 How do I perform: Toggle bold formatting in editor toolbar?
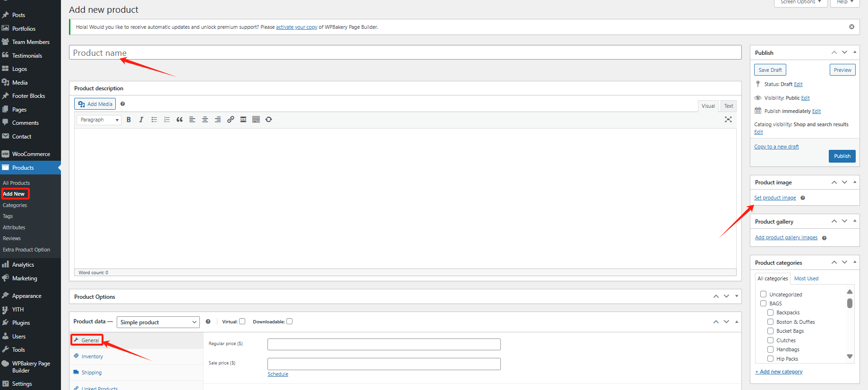pos(129,120)
